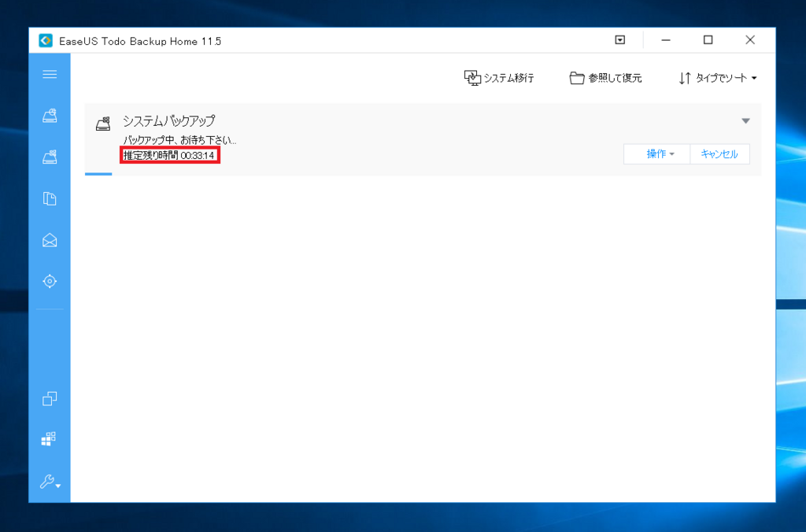The height and width of the screenshot is (532, 806).
Task: Minimize the EaseUS Todo Backup window
Action: click(x=666, y=40)
